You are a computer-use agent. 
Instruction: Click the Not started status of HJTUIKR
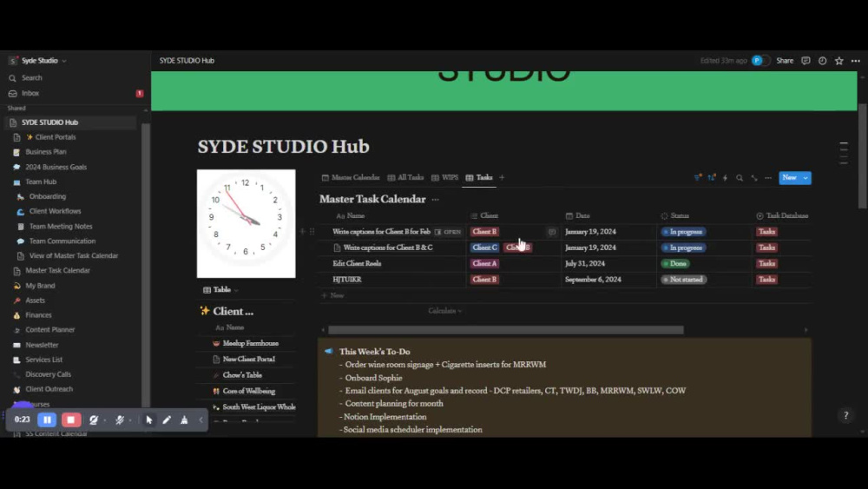click(x=684, y=280)
